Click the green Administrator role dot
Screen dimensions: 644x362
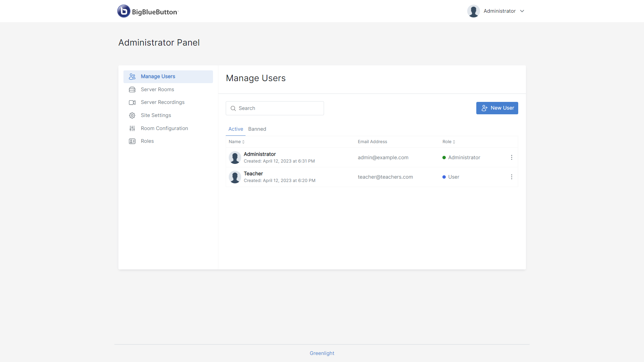pos(444,158)
